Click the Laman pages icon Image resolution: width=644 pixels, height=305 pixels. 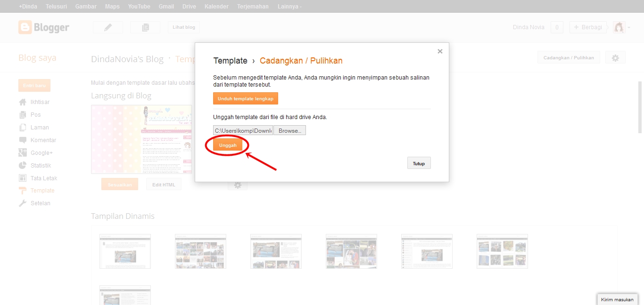coord(23,128)
